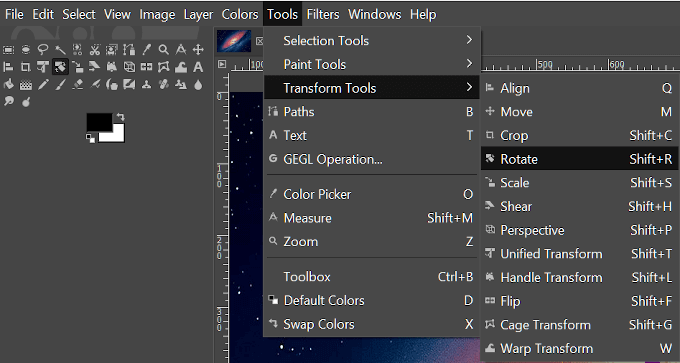Choose Perspective Shift+P in the submenu
The width and height of the screenshot is (680, 363).
(x=579, y=230)
